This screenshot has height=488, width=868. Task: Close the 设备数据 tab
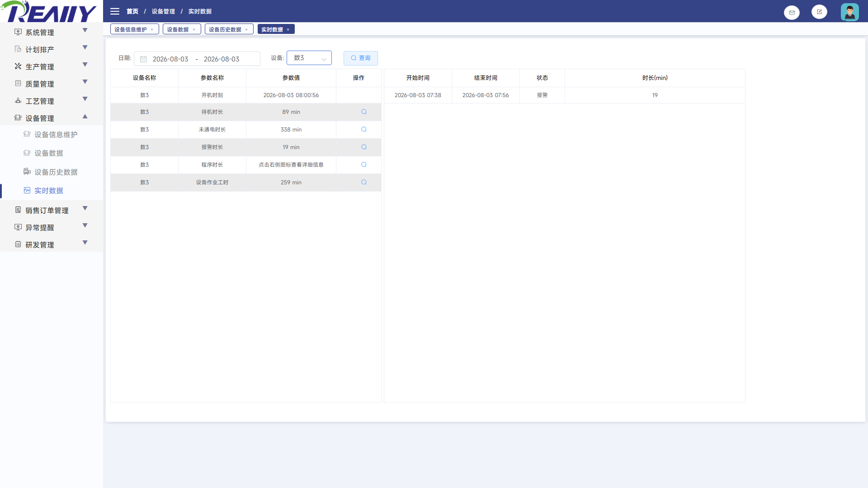[x=194, y=29]
